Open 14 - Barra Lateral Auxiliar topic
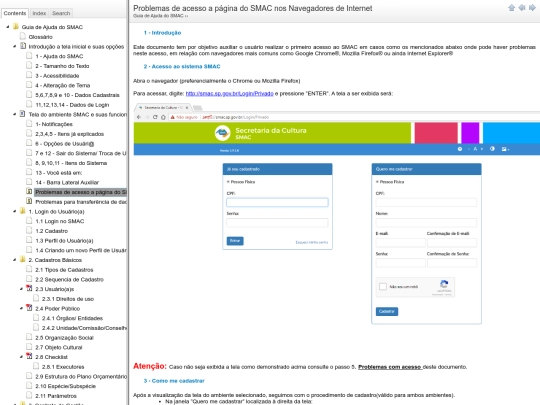540x405 pixels. pyautogui.click(x=67, y=183)
